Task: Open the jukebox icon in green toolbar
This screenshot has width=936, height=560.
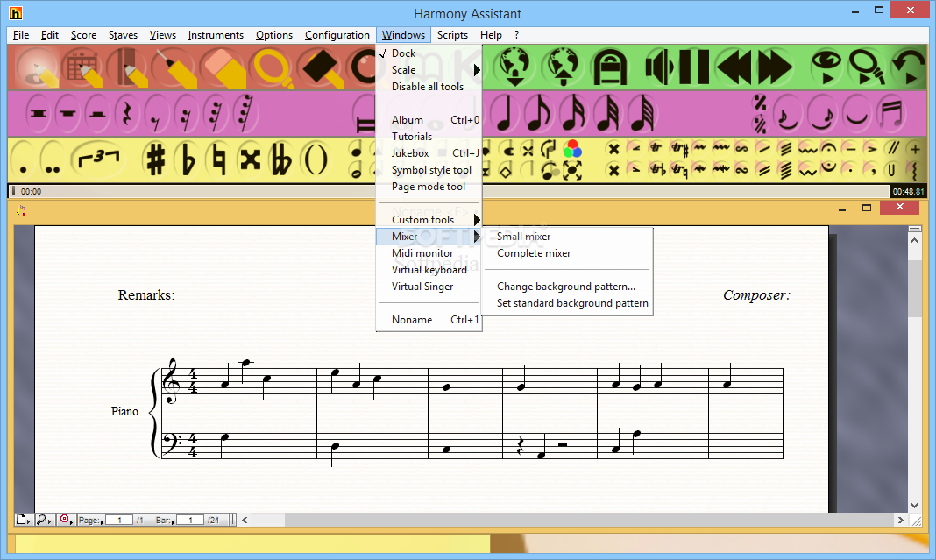Action: [609, 67]
